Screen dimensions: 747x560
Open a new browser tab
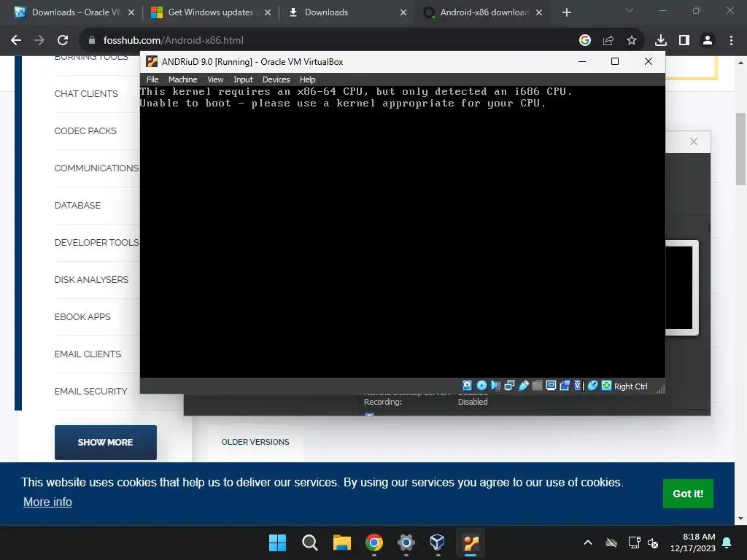pyautogui.click(x=566, y=12)
